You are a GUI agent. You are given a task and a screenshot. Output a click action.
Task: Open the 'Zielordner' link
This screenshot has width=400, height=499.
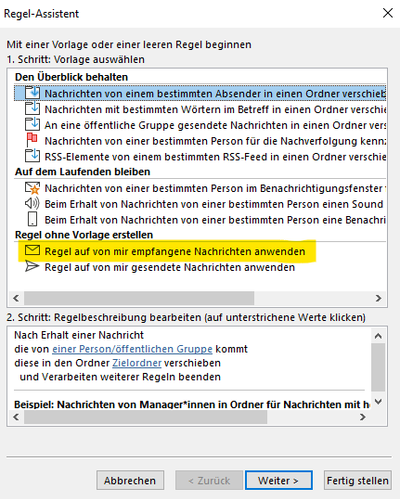137,363
